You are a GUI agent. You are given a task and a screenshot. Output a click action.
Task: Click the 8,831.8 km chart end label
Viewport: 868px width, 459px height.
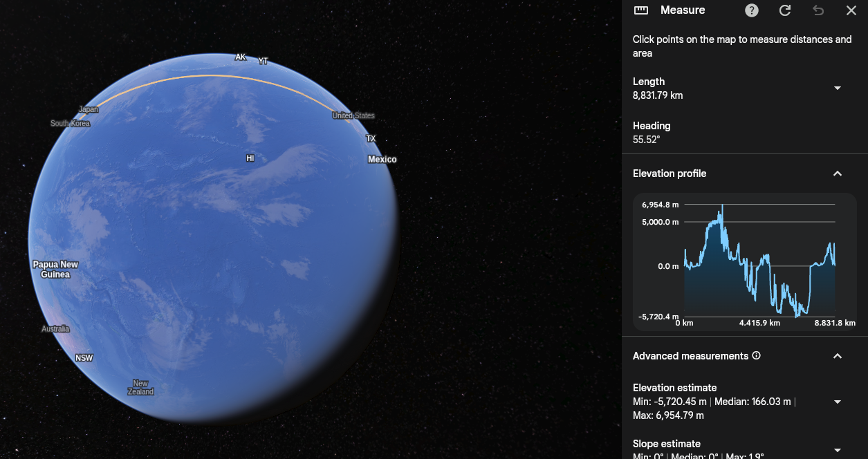[835, 323]
